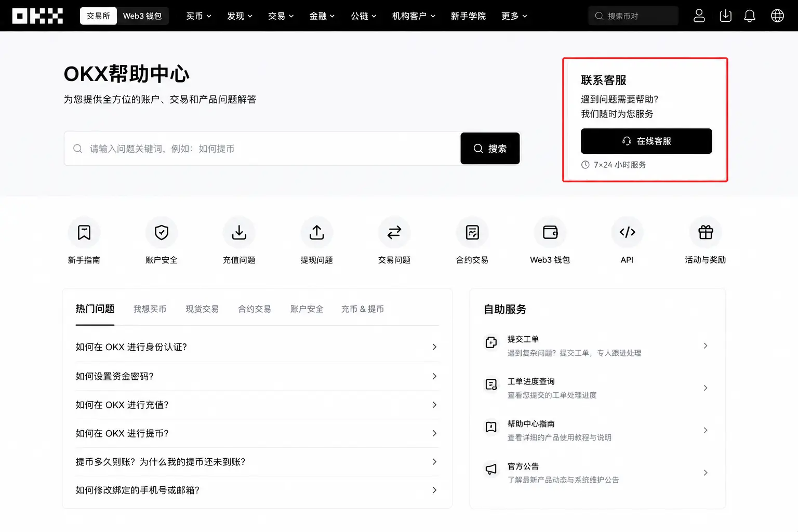Select the 交易所 toggle tab
This screenshot has height=532, width=798.
click(x=98, y=16)
